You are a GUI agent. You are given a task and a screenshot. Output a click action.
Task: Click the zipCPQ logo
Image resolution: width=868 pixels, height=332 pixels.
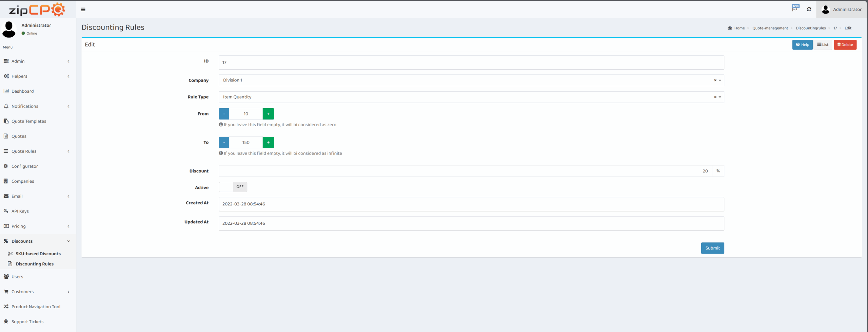tap(37, 10)
